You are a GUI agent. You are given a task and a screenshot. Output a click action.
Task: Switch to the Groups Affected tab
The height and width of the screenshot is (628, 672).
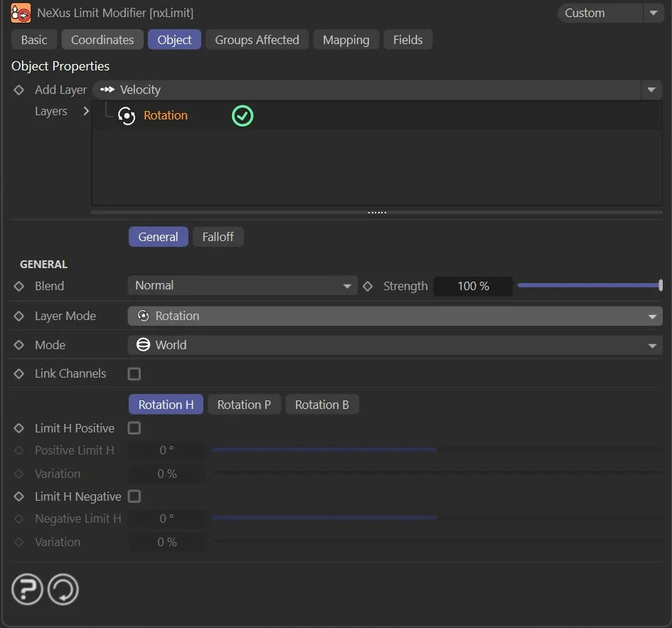pos(257,40)
